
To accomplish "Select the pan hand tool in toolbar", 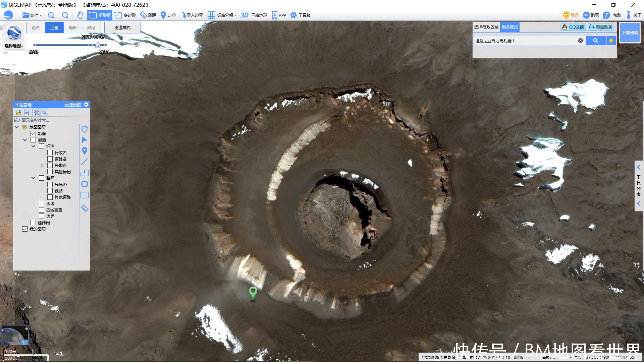I will click(x=80, y=15).
